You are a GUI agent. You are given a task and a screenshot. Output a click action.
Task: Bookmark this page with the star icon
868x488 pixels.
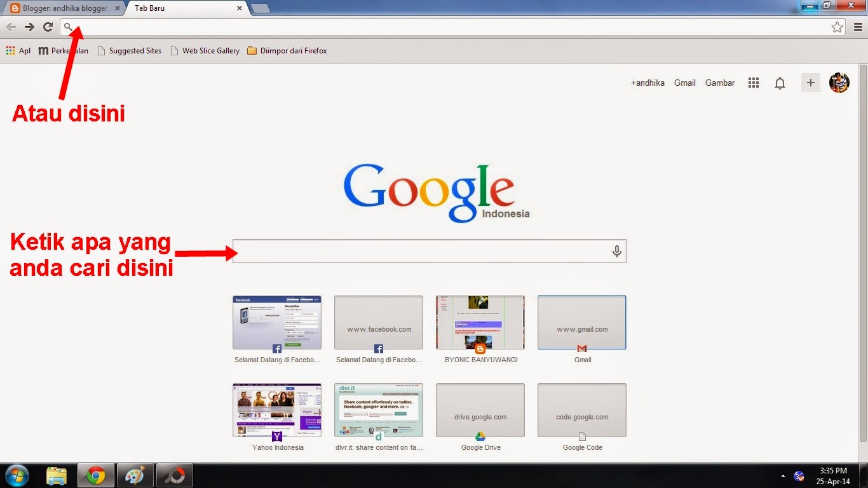coord(837,27)
